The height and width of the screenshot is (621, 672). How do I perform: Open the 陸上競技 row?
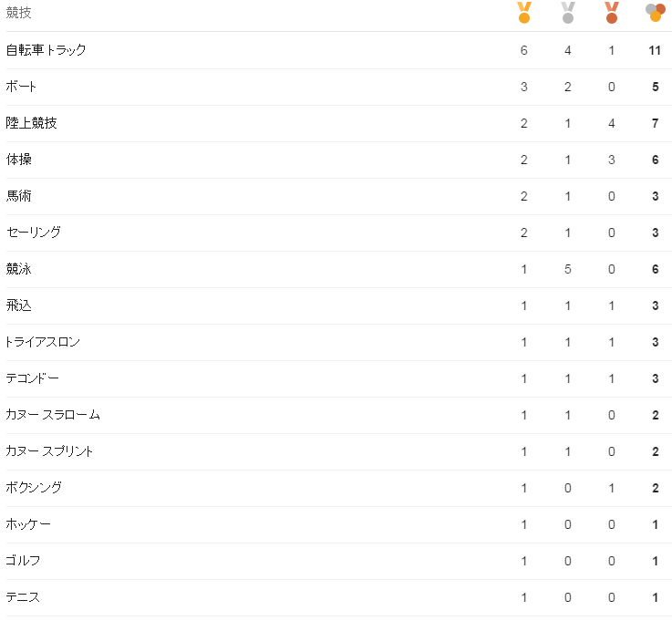(x=32, y=123)
